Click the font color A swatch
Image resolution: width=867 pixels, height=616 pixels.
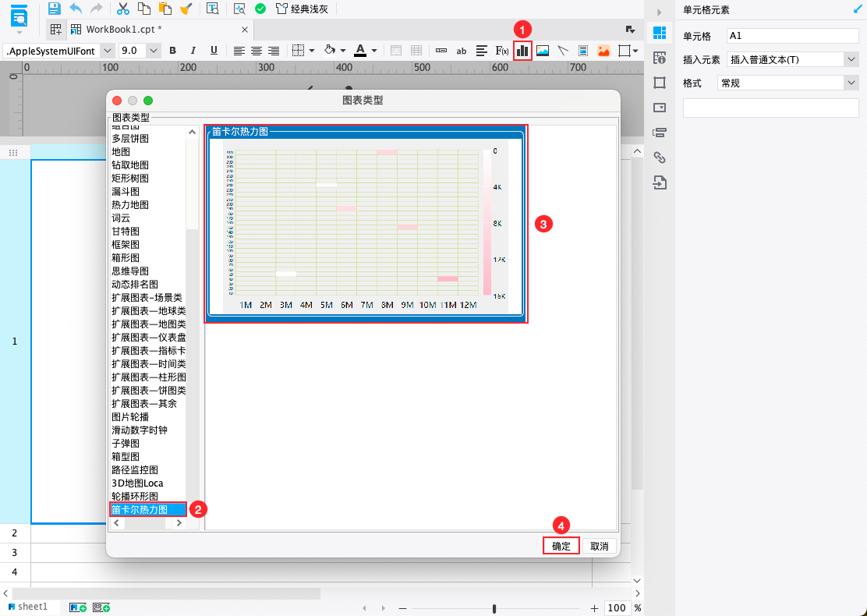tap(360, 51)
